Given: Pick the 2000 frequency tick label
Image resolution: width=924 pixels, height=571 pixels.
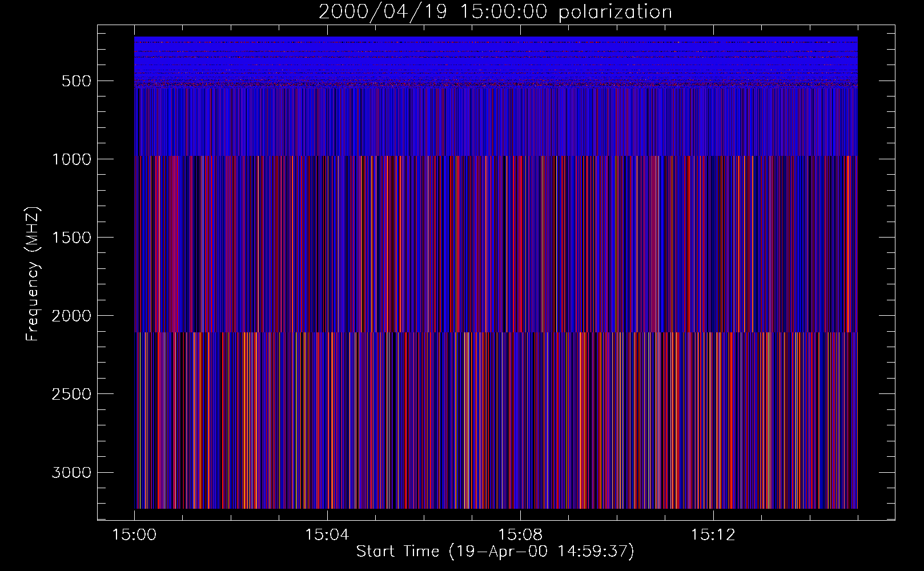Looking at the screenshot, I should (71, 316).
